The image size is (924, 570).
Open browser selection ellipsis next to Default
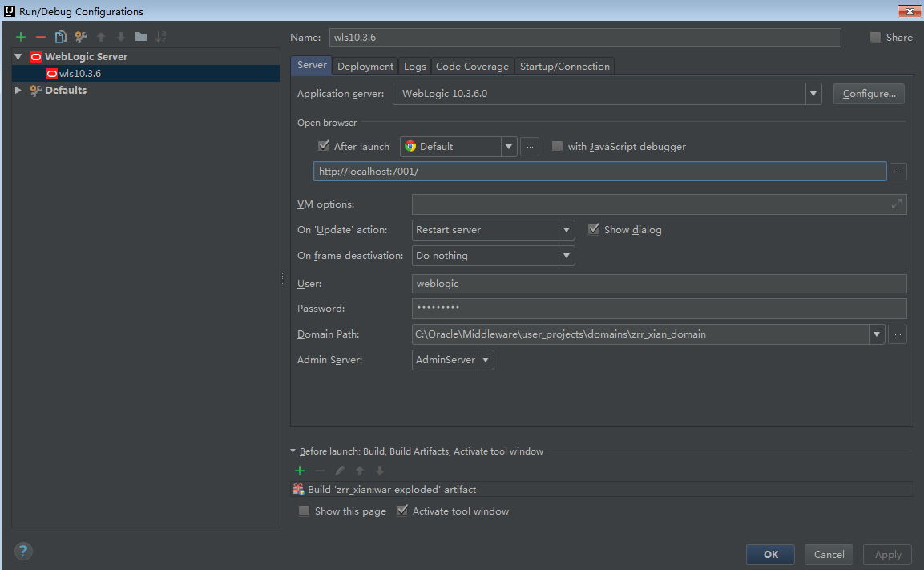click(x=529, y=147)
